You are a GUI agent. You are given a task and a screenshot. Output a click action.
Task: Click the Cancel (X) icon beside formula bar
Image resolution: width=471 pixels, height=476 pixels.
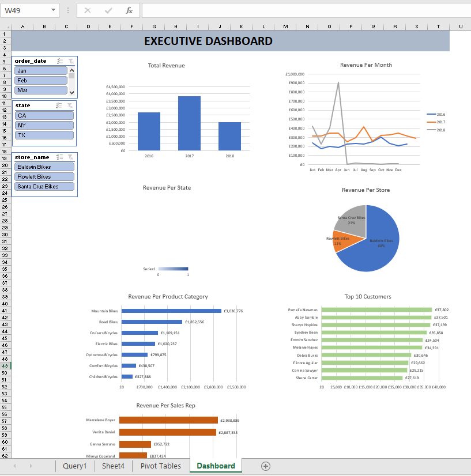coord(88,10)
